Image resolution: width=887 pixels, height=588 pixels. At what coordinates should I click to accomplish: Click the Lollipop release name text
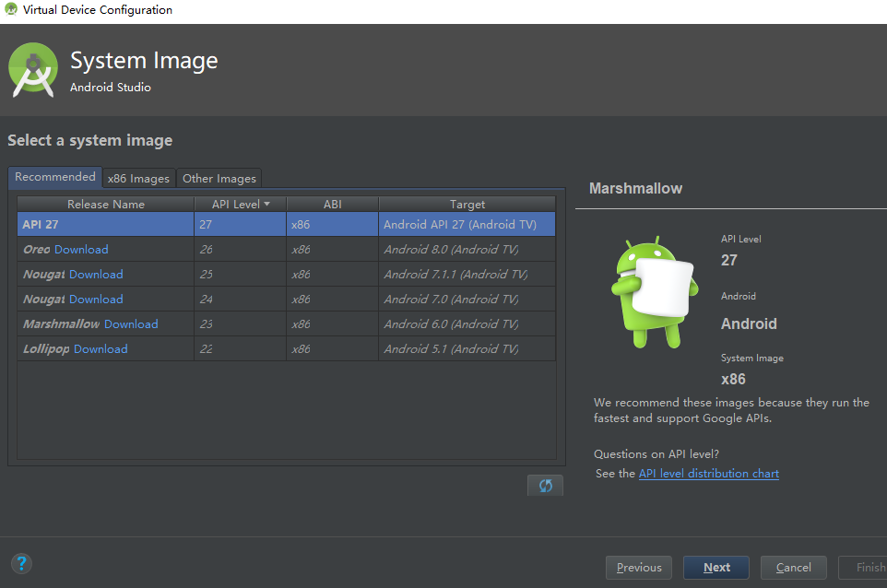click(x=46, y=349)
